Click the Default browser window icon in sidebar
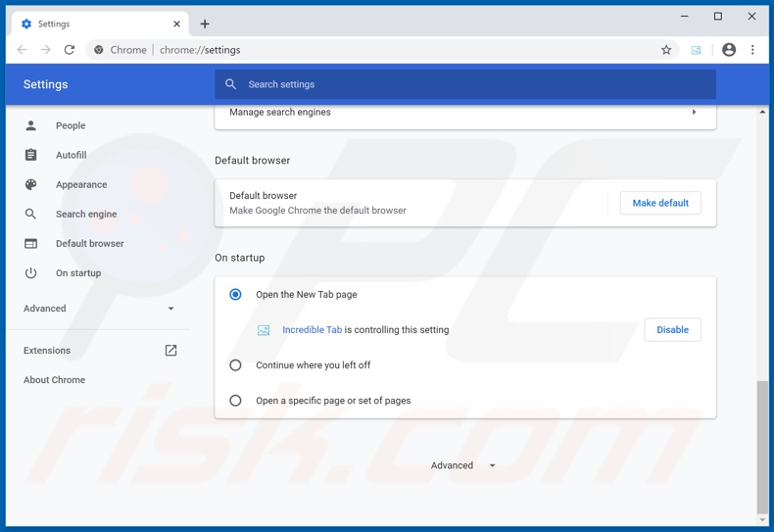774x532 pixels. [30, 243]
